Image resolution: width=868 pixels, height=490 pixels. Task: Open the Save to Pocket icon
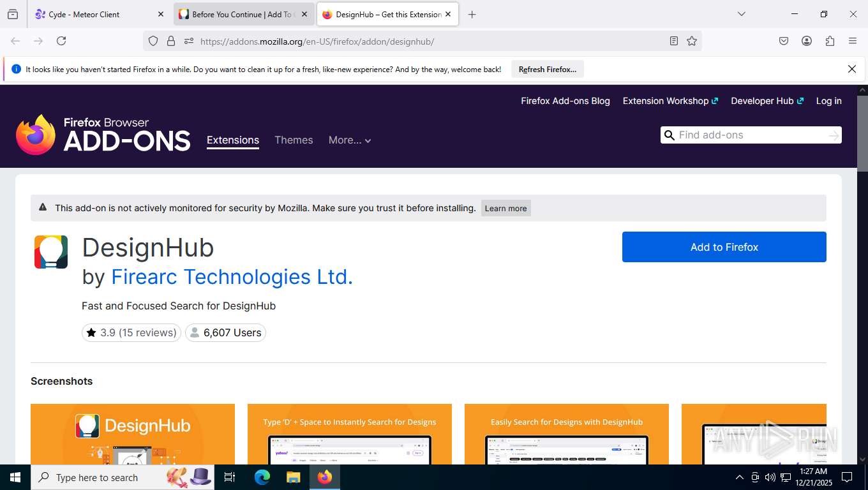784,41
